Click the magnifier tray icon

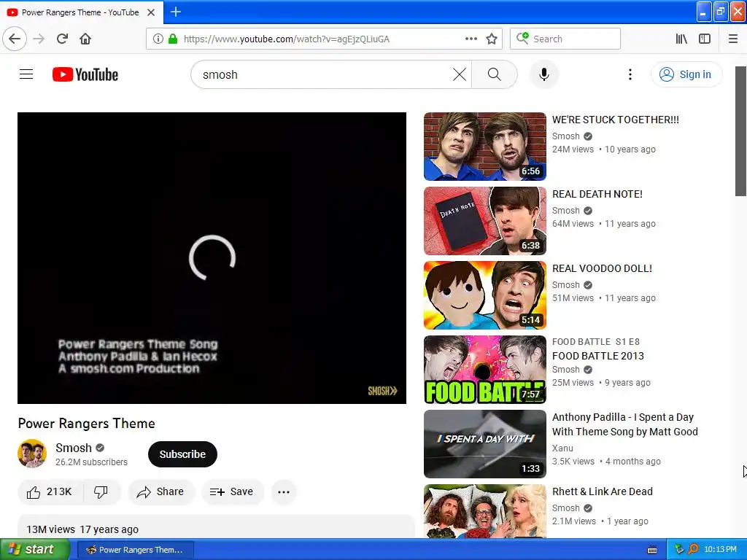coord(693,550)
